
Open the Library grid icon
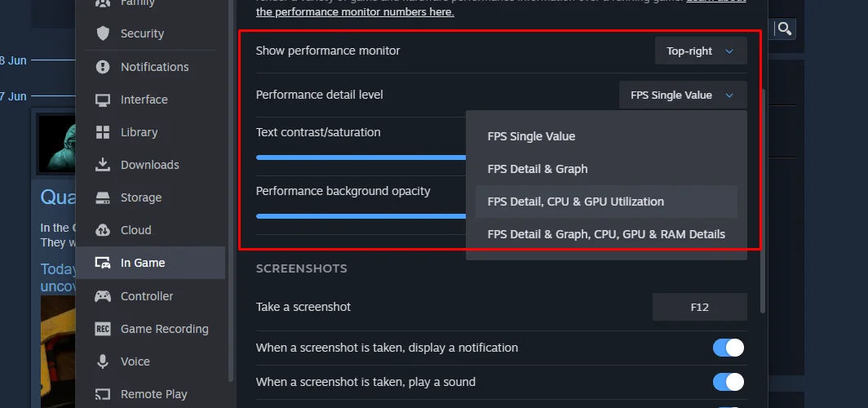103,132
